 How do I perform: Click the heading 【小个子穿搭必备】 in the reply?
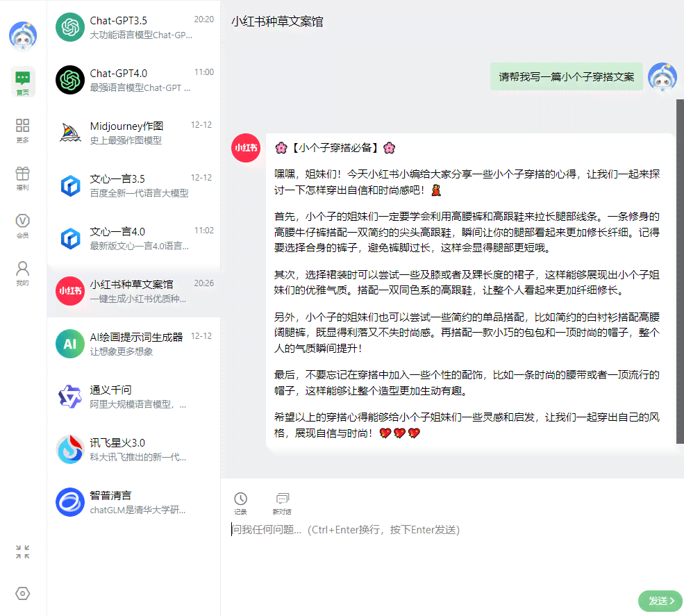pyautogui.click(x=335, y=148)
